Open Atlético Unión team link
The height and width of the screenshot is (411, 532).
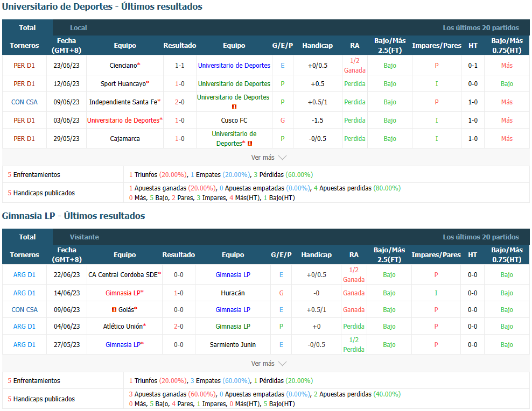coord(123,327)
